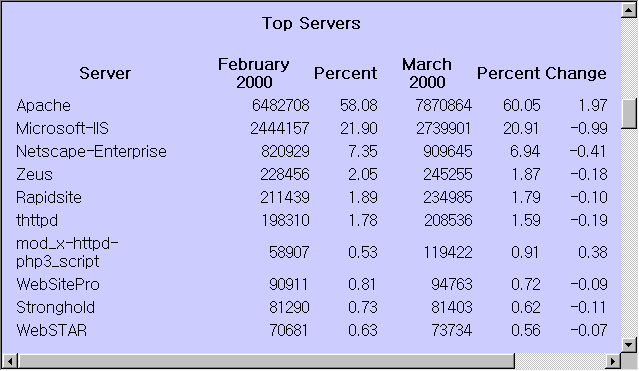This screenshot has height=371, width=639.
Task: Click the February 2000 column header
Action: [253, 73]
